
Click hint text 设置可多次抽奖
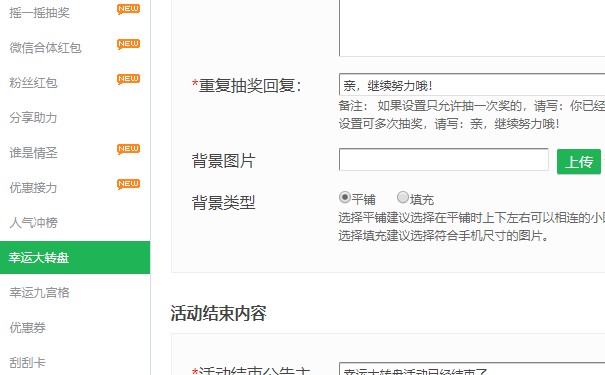click(x=449, y=124)
